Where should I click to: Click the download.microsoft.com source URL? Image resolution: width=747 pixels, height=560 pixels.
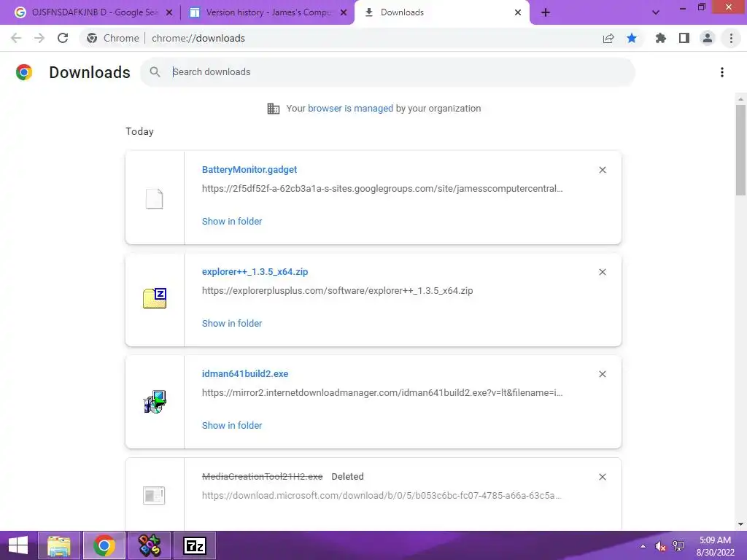pyautogui.click(x=382, y=496)
